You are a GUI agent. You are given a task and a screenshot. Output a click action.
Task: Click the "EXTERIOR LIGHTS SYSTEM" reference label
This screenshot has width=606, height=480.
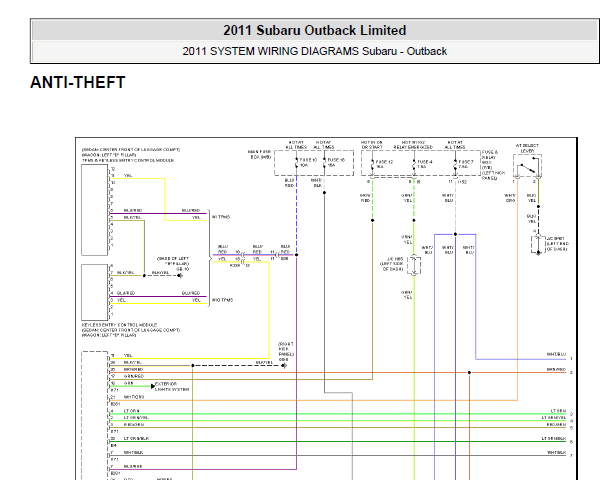(172, 386)
